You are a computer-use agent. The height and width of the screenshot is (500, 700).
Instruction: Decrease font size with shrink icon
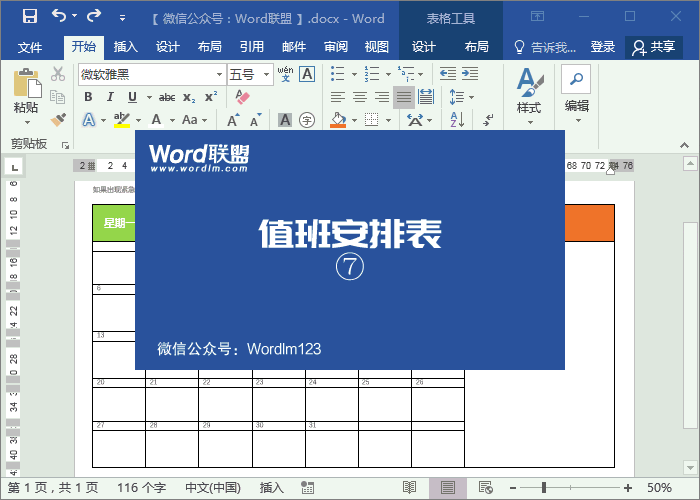[255, 120]
